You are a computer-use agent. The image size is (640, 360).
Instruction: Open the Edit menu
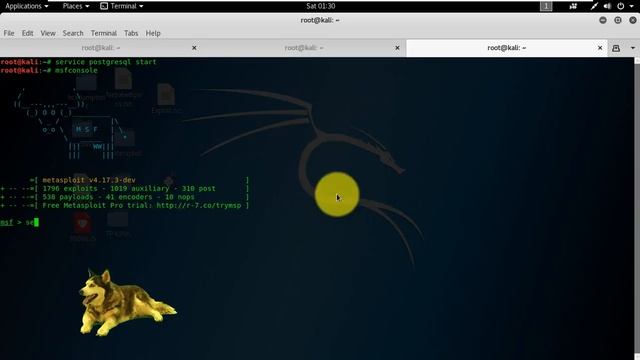click(27, 33)
